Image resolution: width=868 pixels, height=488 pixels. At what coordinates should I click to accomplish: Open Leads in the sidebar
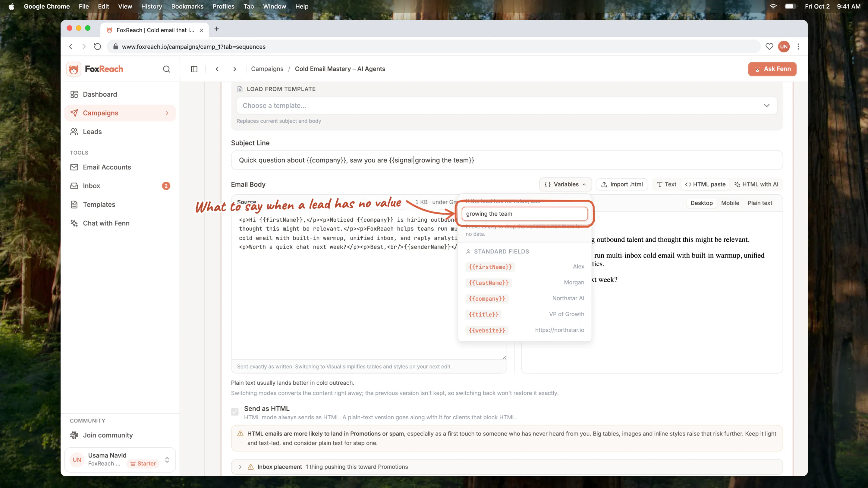[120, 132]
